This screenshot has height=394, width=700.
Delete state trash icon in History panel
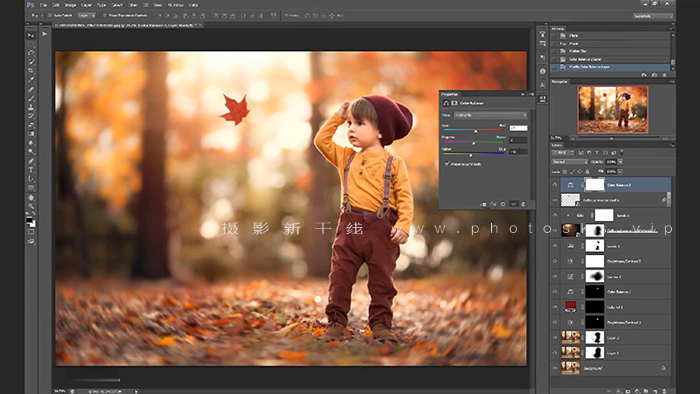pos(664,75)
